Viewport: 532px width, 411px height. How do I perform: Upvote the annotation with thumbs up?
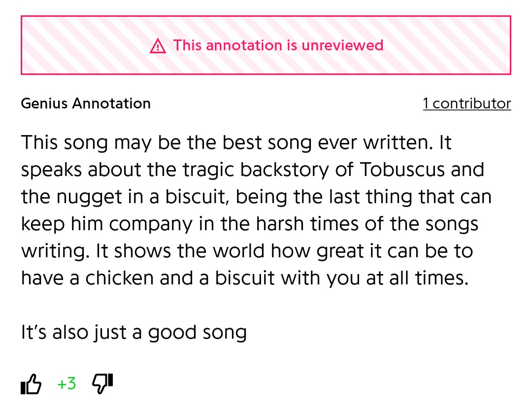point(31,384)
